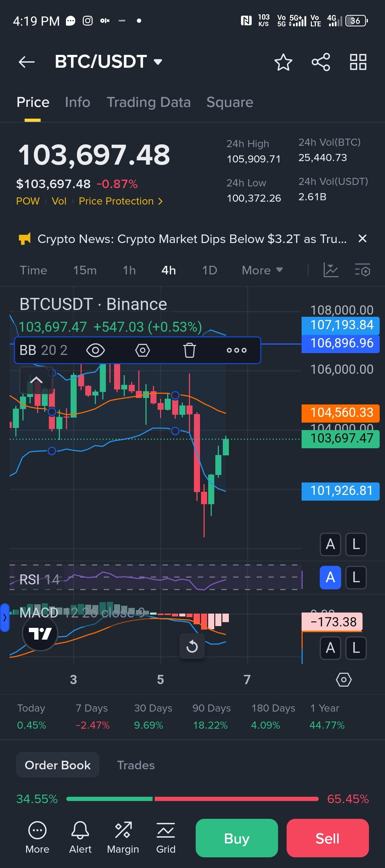Tap the red Sell button
385x868 pixels.
[x=328, y=838]
